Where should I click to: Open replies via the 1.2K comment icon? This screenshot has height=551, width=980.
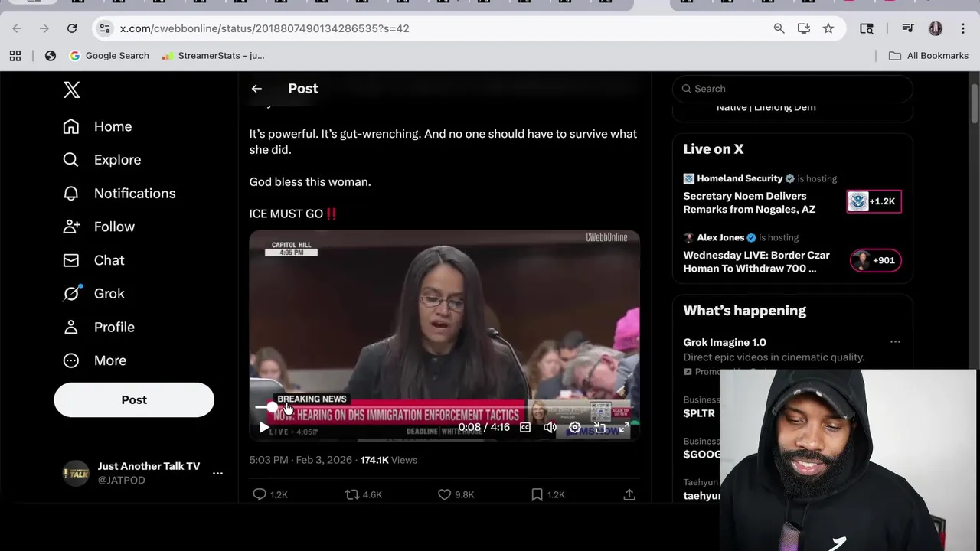[x=270, y=494]
